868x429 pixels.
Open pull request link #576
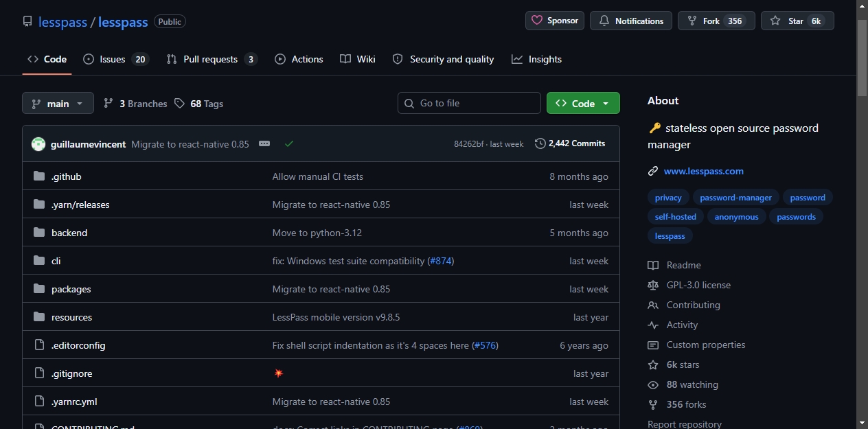click(486, 345)
